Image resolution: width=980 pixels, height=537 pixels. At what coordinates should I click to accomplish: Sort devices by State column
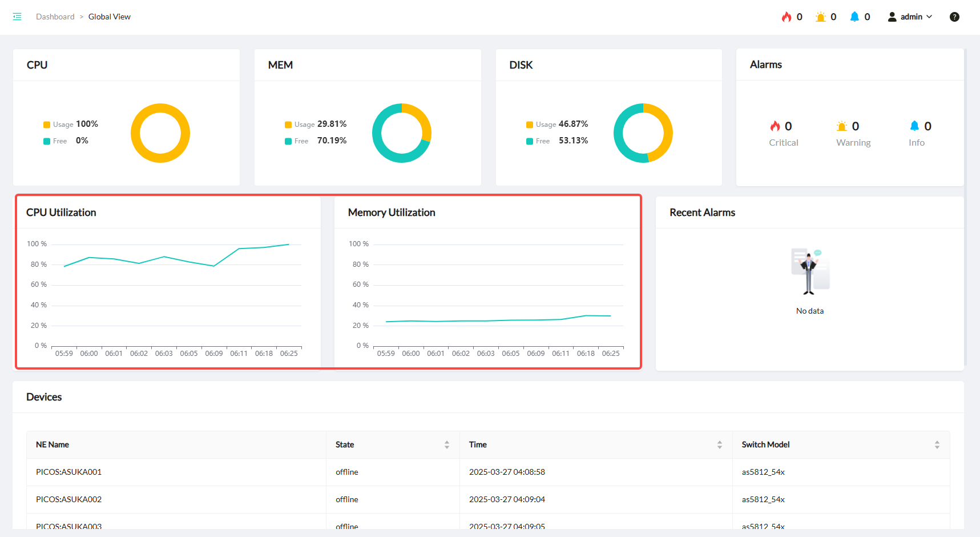point(446,444)
